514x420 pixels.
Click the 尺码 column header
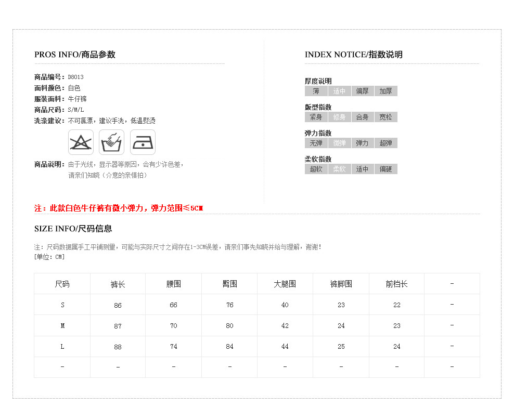pyautogui.click(x=62, y=284)
